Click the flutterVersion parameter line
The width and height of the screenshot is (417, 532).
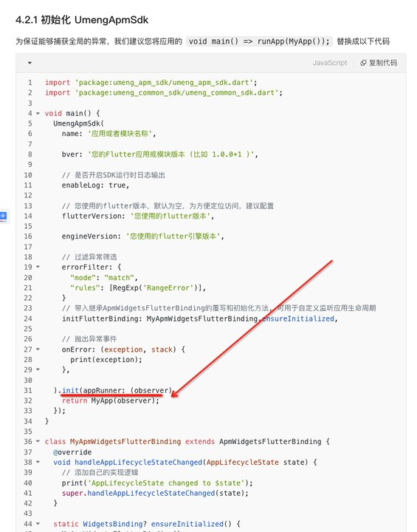point(137,216)
